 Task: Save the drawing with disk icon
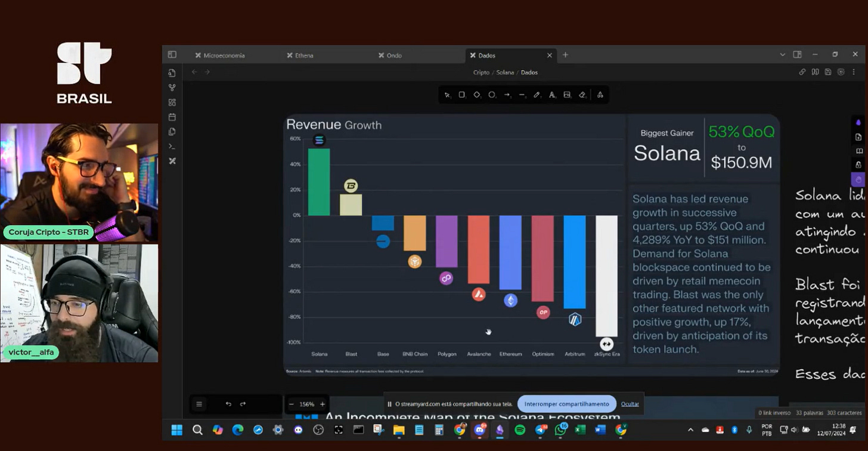[x=828, y=72]
